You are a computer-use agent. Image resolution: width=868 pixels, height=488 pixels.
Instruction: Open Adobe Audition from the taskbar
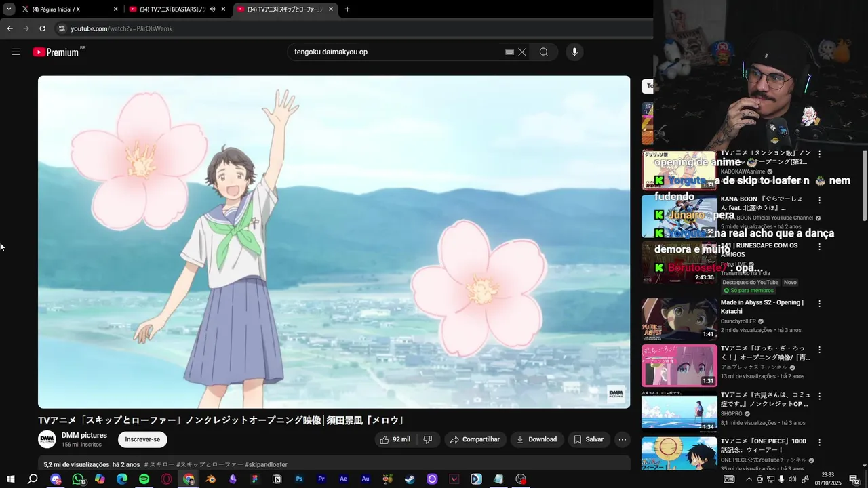[x=366, y=479]
